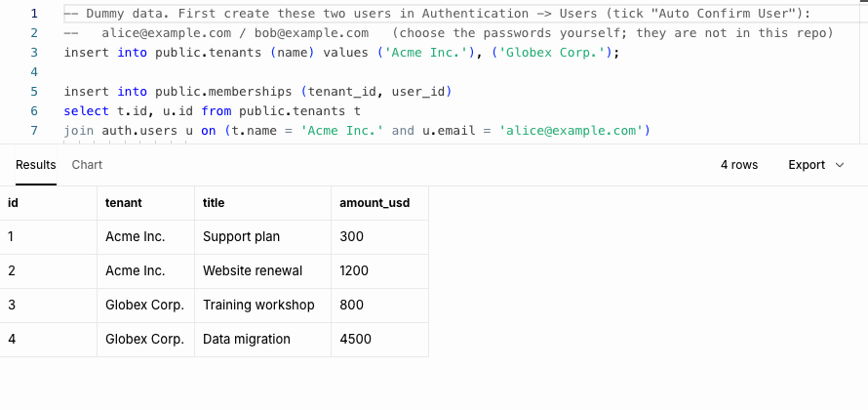Click the Export chevron arrow
The width and height of the screenshot is (868, 410).
840,165
